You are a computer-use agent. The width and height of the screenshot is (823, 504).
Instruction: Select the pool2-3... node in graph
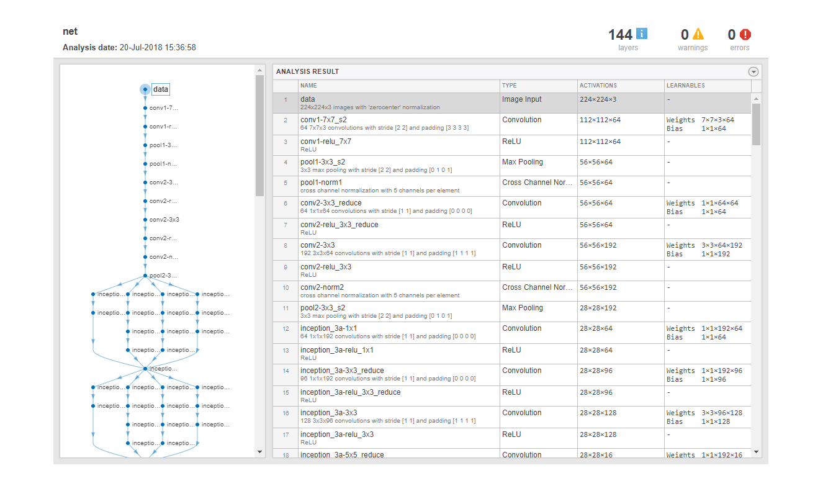click(x=163, y=276)
